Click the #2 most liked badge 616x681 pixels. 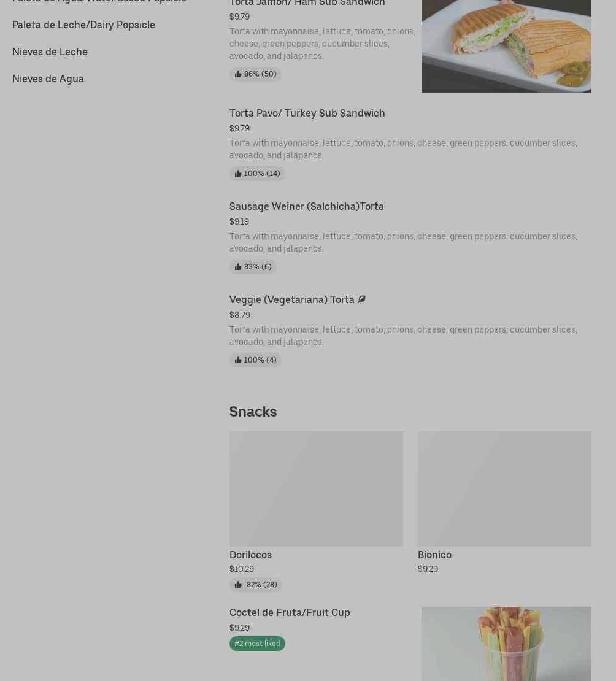257,644
